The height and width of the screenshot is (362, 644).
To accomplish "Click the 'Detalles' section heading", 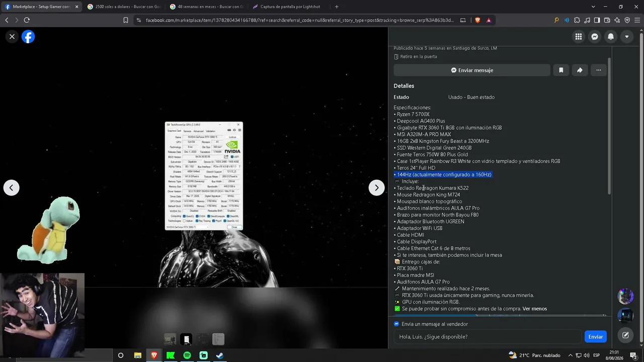I will (x=404, y=86).
